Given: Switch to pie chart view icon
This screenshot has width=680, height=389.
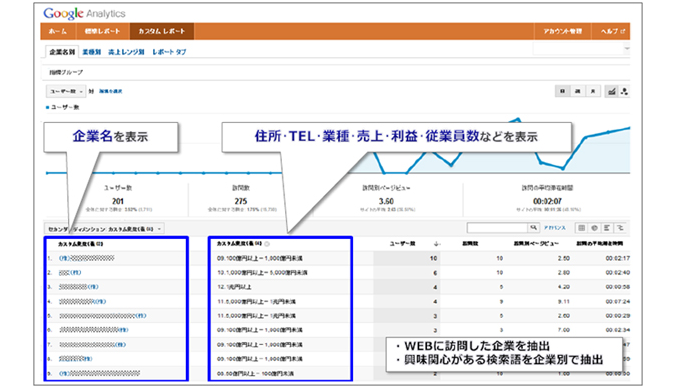Looking at the screenshot, I should coord(594,228).
